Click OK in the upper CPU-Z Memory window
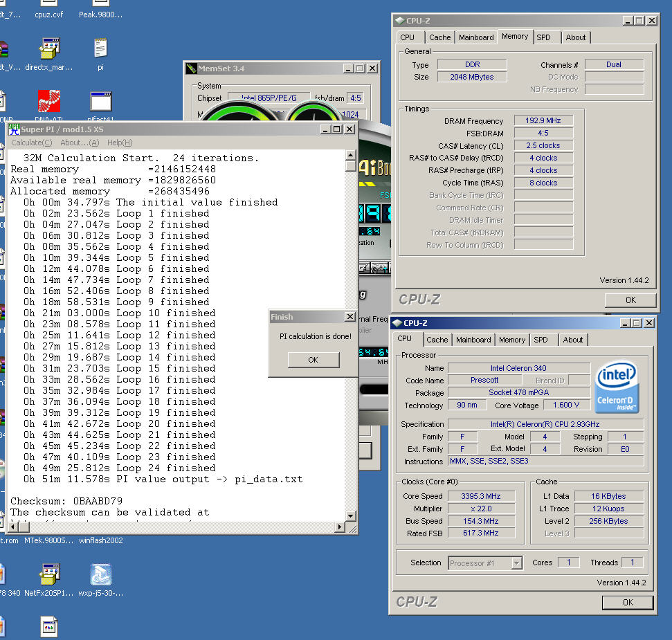This screenshot has height=640, width=672. click(x=630, y=300)
